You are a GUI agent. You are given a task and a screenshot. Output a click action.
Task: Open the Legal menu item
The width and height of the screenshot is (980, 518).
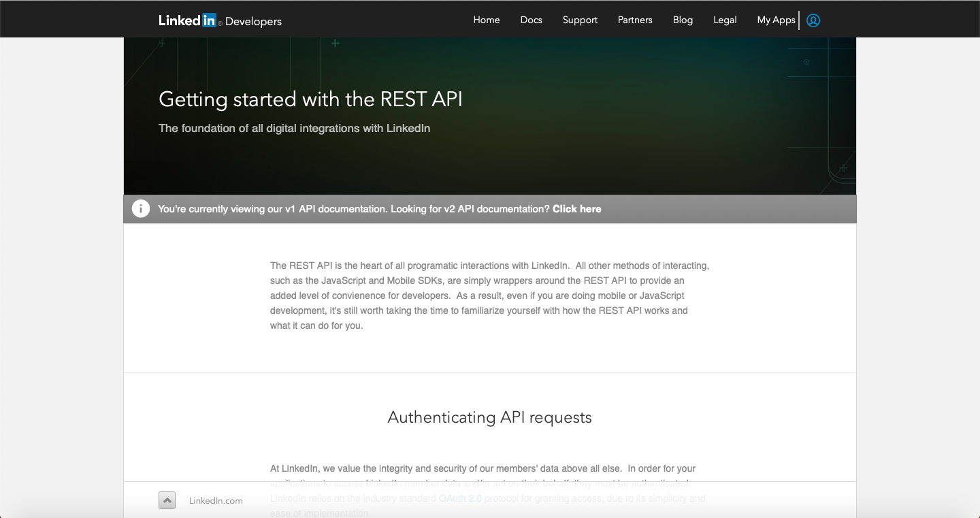(x=725, y=20)
